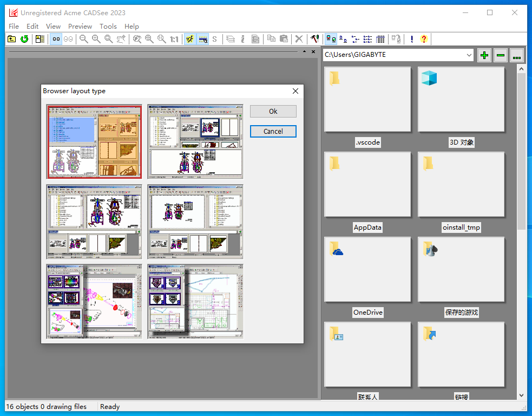Viewport: 532px width, 416px height.
Task: Toggle the running figure toolbar button
Action: coord(190,39)
